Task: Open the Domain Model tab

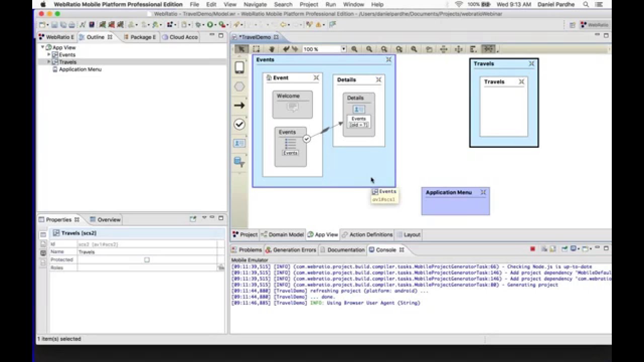Action: click(x=282, y=235)
